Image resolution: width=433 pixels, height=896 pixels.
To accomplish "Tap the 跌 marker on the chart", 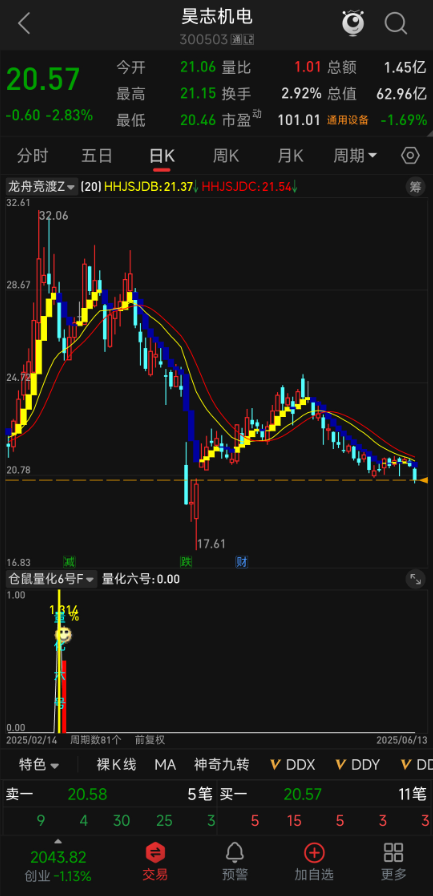I will click(x=186, y=562).
